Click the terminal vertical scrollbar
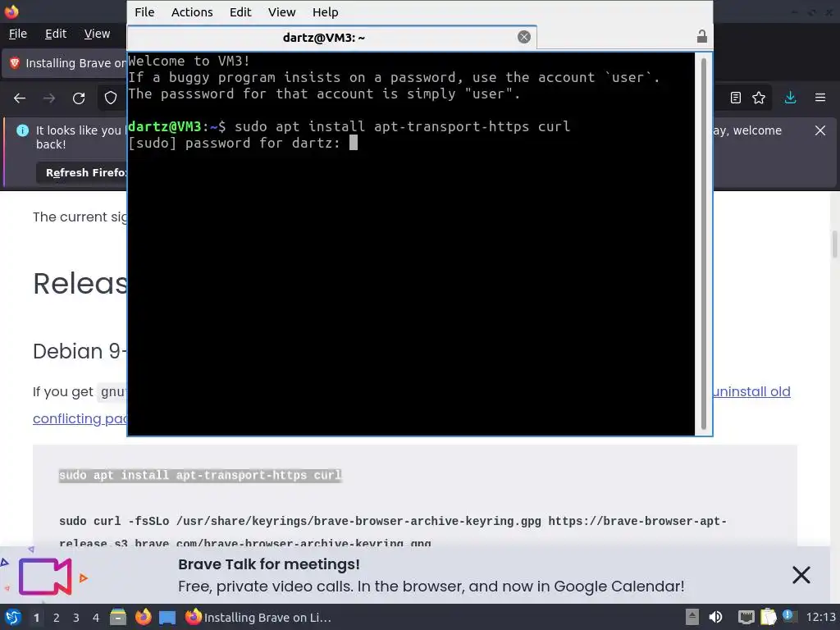The image size is (840, 630). pyautogui.click(x=703, y=244)
